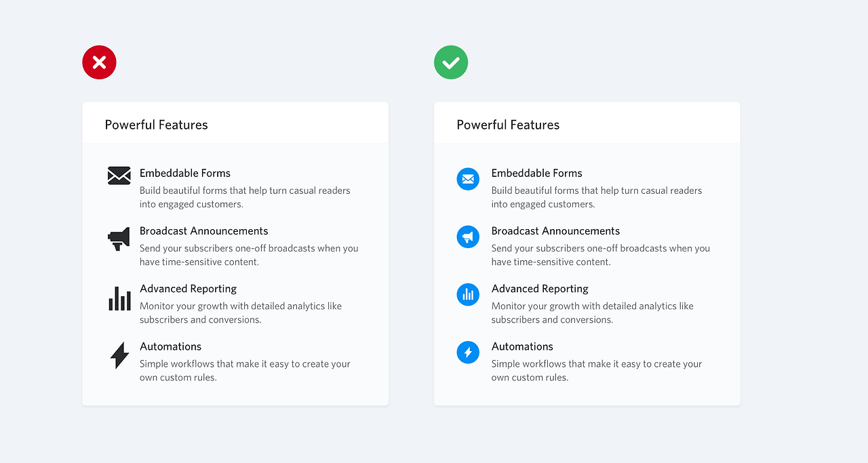868x463 pixels.
Task: Click the red X badge icon
Action: point(99,62)
